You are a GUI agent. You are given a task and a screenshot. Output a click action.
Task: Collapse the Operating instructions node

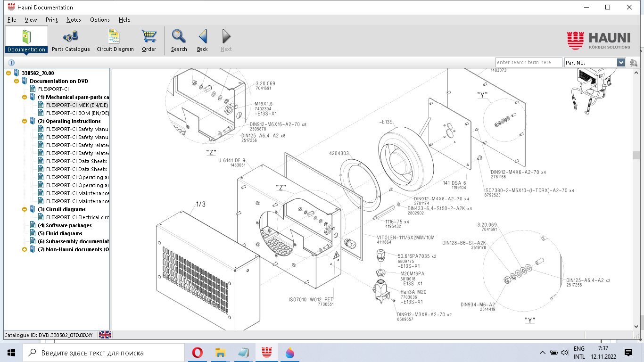(25, 121)
